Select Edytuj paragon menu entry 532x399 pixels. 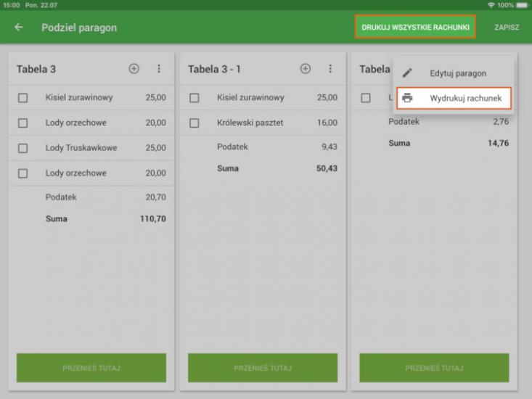457,73
